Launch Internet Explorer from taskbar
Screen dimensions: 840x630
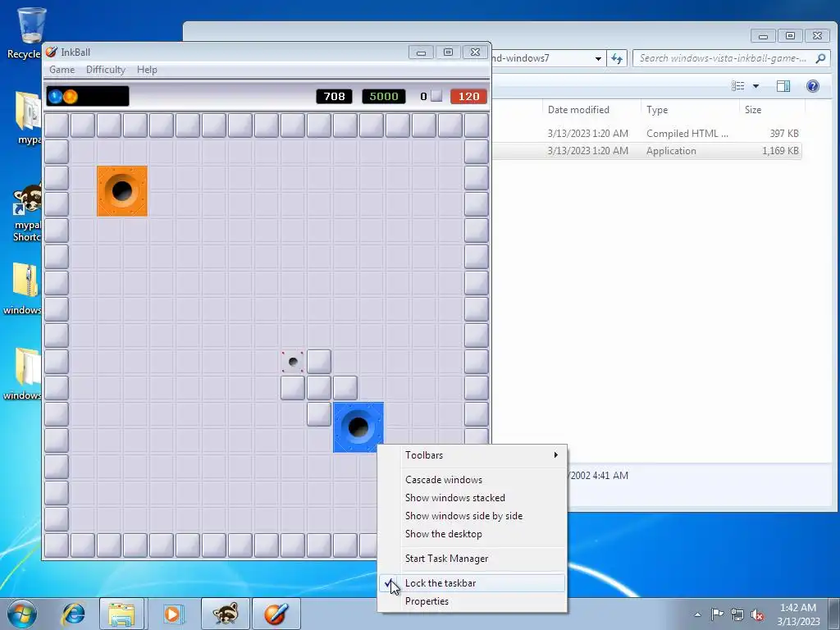click(x=73, y=614)
